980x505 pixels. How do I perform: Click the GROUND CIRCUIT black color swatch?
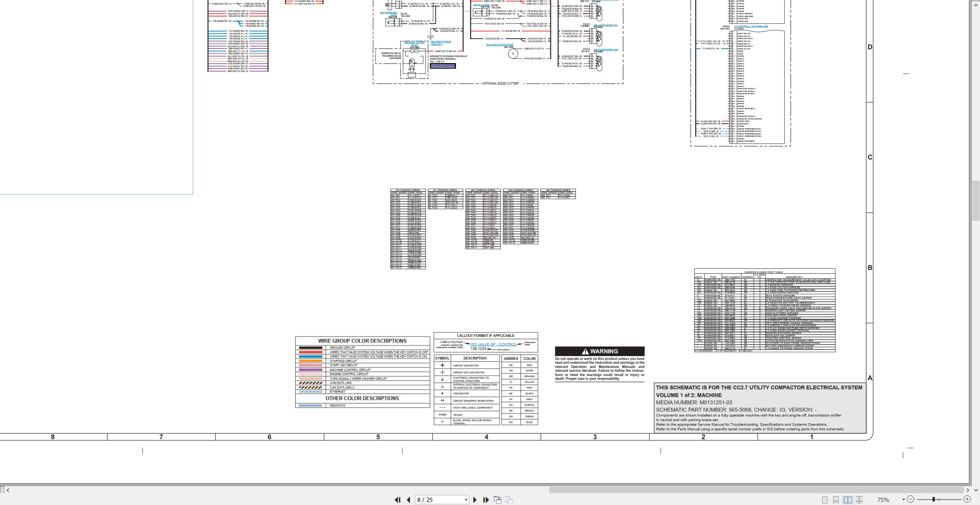coord(310,348)
